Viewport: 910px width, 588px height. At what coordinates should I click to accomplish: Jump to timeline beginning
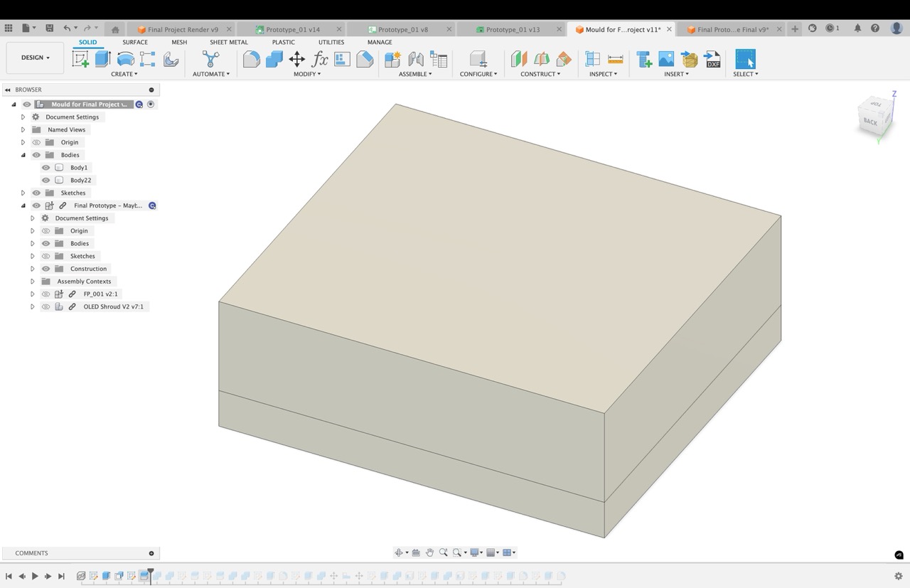9,576
